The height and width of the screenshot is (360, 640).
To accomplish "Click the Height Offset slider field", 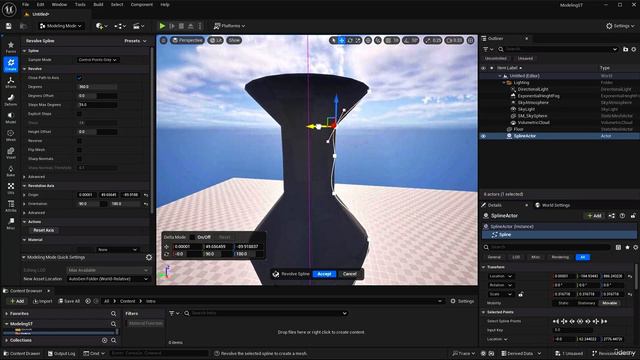I will (97, 132).
